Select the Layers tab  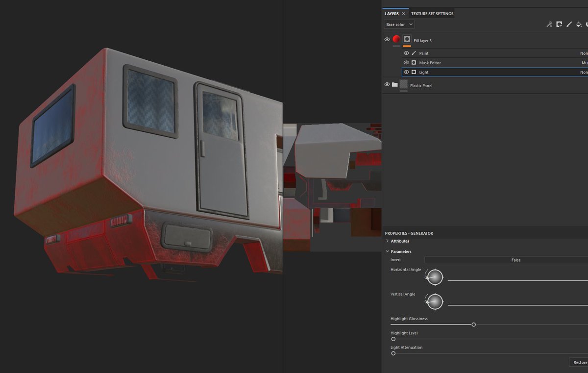393,14
